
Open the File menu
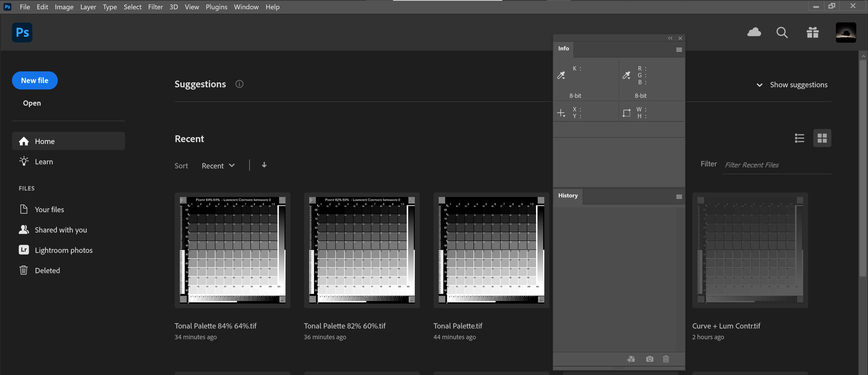pos(25,7)
